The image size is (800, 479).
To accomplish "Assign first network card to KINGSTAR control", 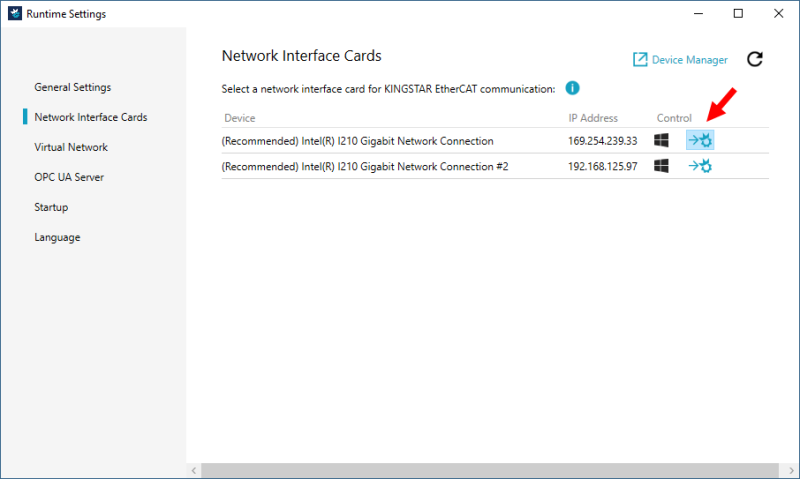I will point(700,141).
